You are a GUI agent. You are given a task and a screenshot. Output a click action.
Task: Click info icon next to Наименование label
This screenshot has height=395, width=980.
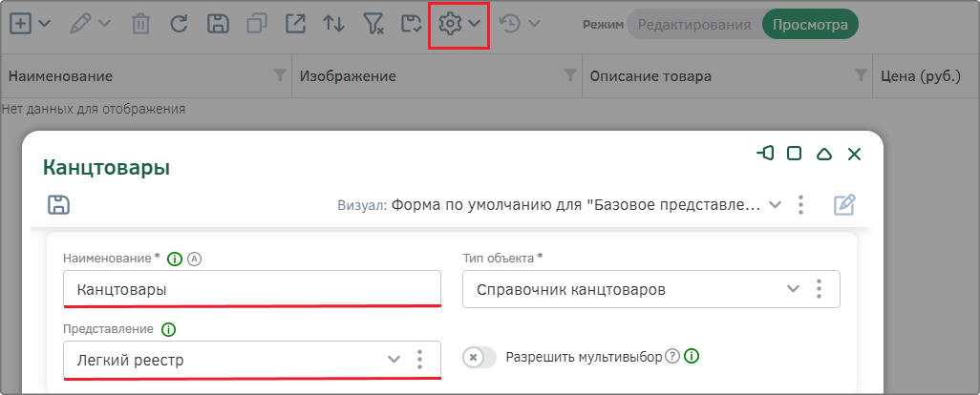click(x=175, y=259)
